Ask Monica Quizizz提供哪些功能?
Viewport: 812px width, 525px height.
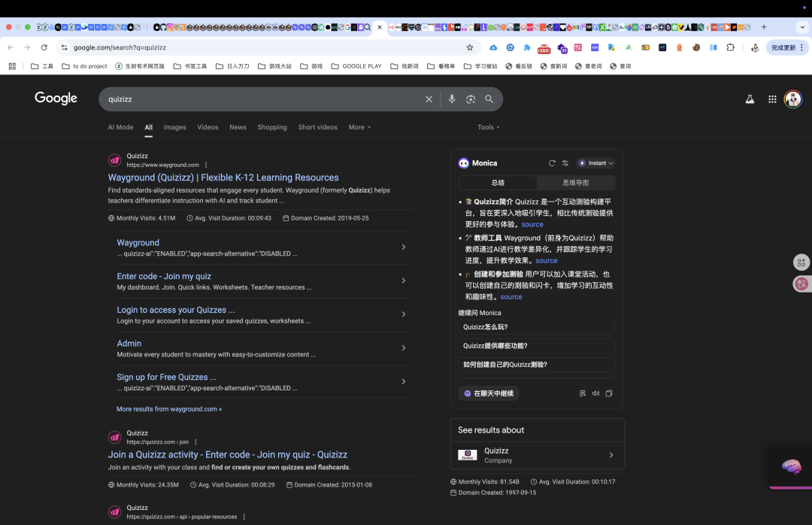pos(537,346)
